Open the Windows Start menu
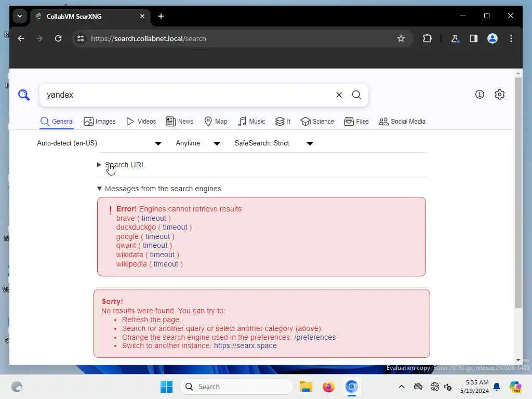This screenshot has width=532, height=399. [x=166, y=387]
